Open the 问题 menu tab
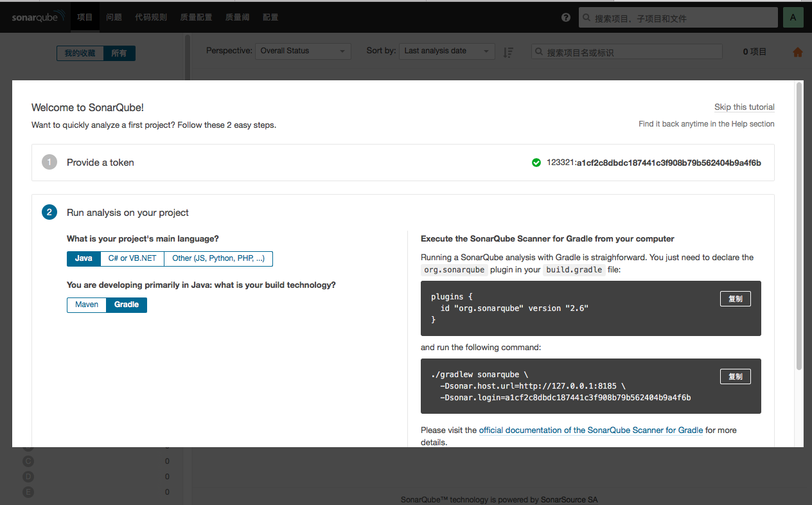The width and height of the screenshot is (812, 505). click(x=114, y=17)
